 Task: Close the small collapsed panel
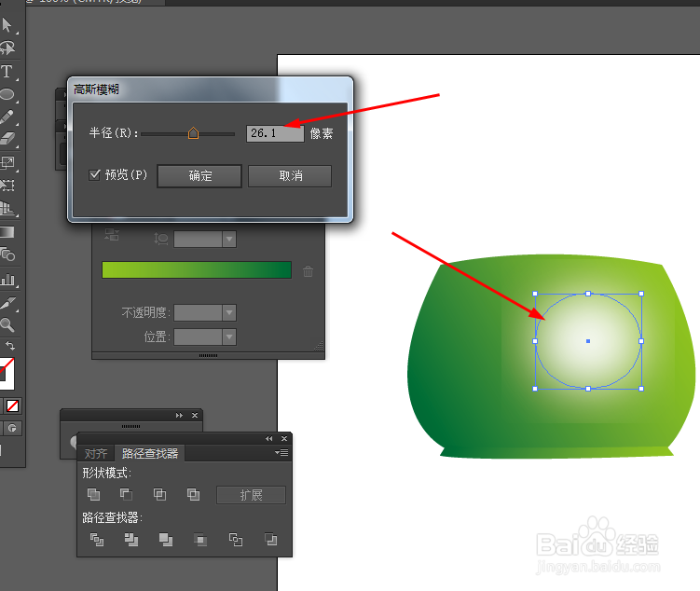pyautogui.click(x=195, y=415)
